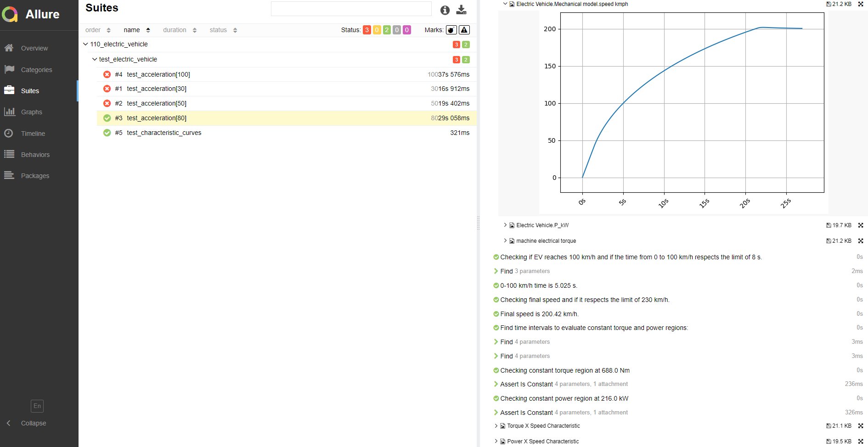The width and height of the screenshot is (868, 447).
Task: Toggle the failed status filter showing 3
Action: click(367, 30)
